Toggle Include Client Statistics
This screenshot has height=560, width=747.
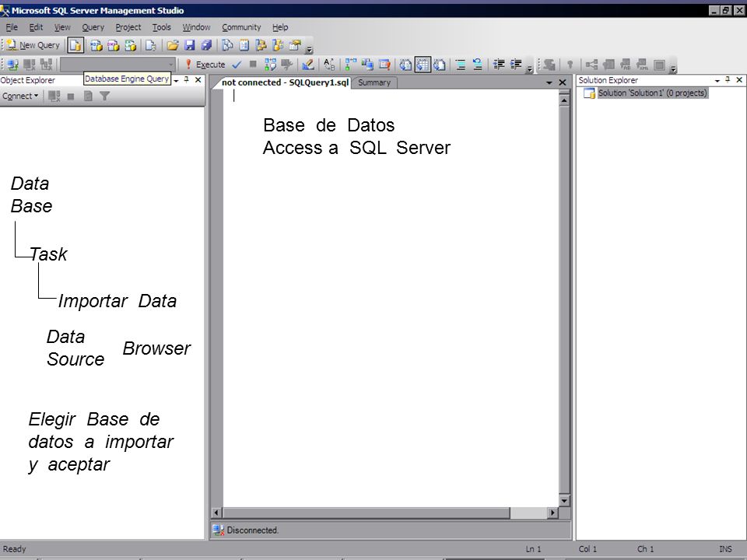(367, 65)
